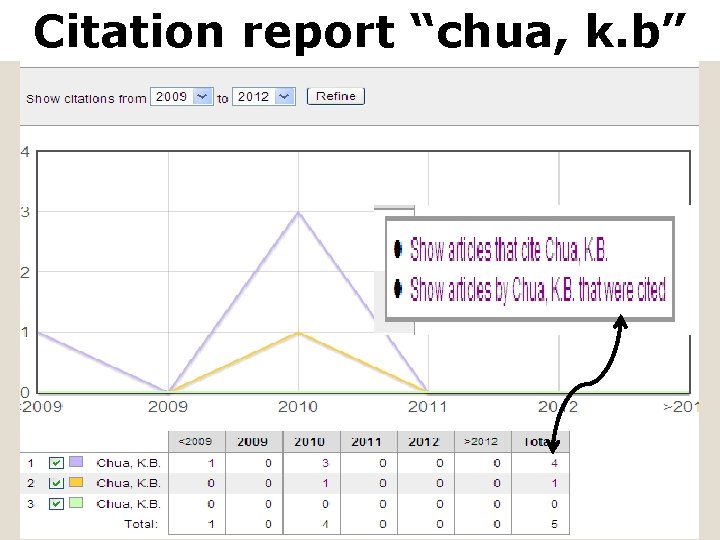
Task: Open row 1 2010 citations value 3
Action: (326, 463)
